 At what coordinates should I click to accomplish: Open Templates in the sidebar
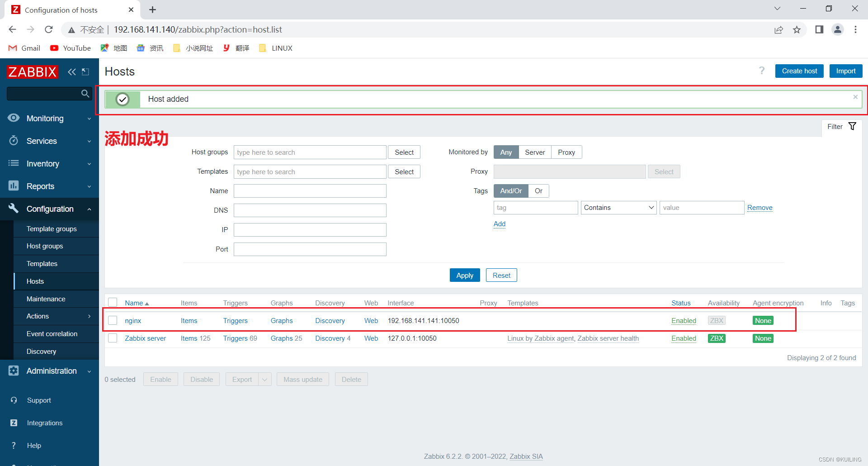[57, 264]
